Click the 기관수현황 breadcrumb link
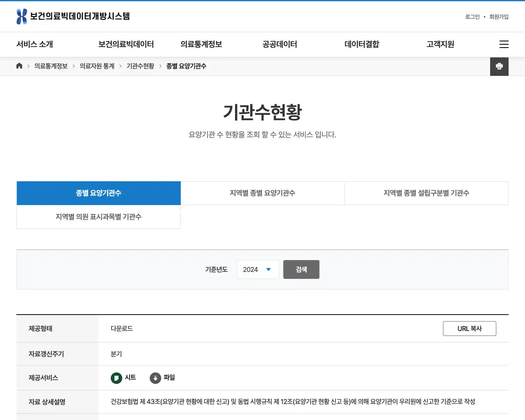The width and height of the screenshot is (525, 420). (x=140, y=66)
